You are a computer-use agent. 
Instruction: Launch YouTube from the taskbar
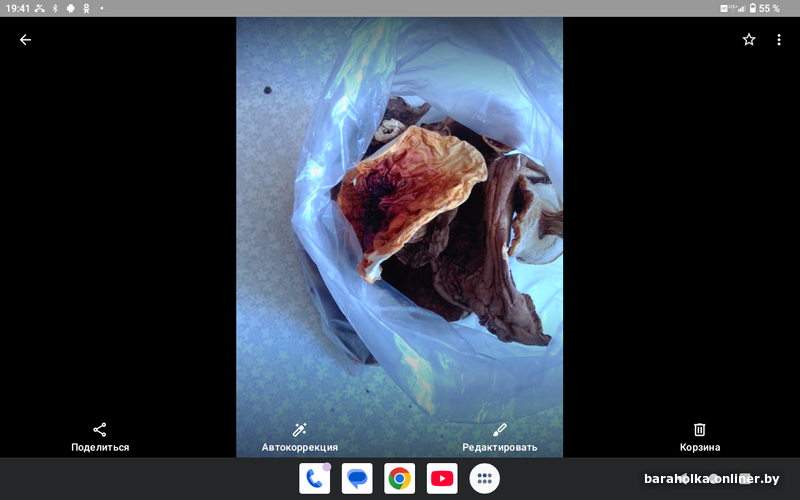[442, 479]
